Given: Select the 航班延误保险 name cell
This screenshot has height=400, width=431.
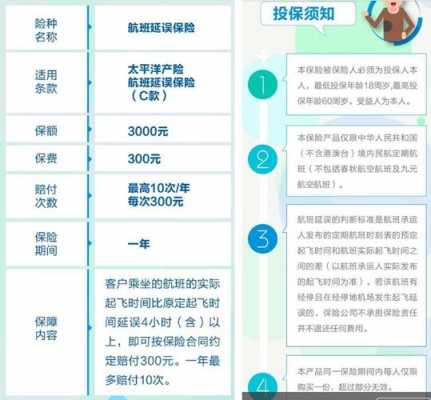Looking at the screenshot, I should pyautogui.click(x=163, y=28).
